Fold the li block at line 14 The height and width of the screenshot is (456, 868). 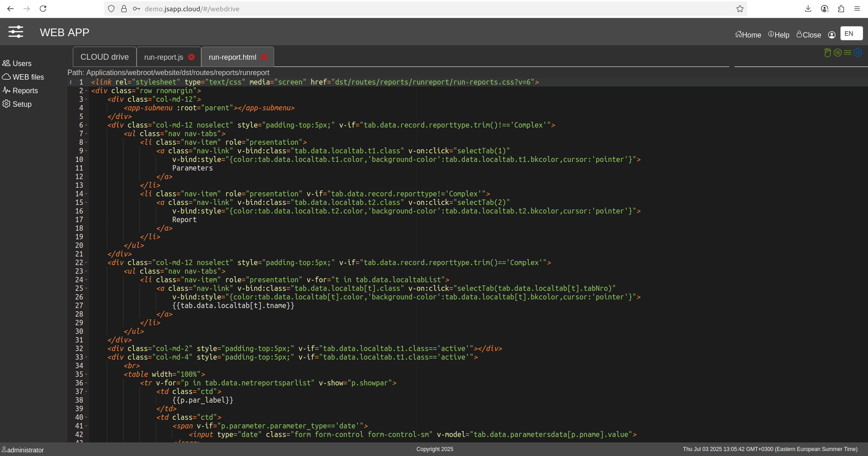(86, 194)
